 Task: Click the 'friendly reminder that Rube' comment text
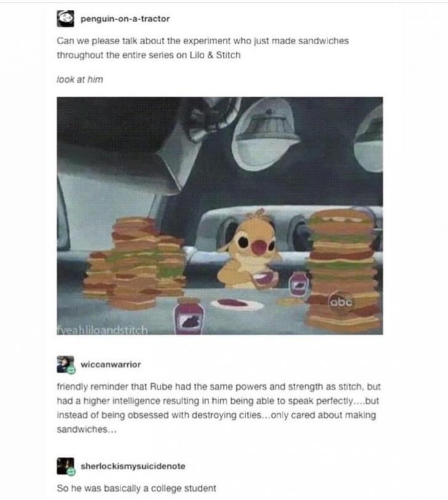coord(218,408)
